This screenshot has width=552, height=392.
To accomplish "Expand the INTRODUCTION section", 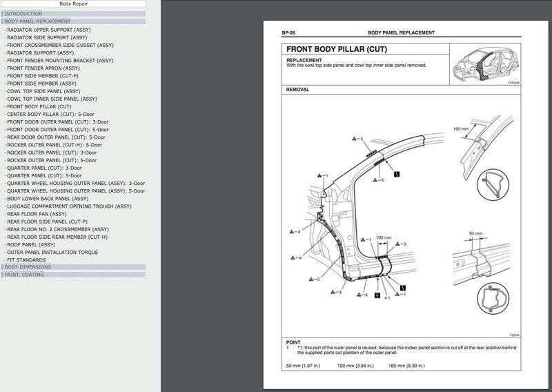I will [x=23, y=14].
